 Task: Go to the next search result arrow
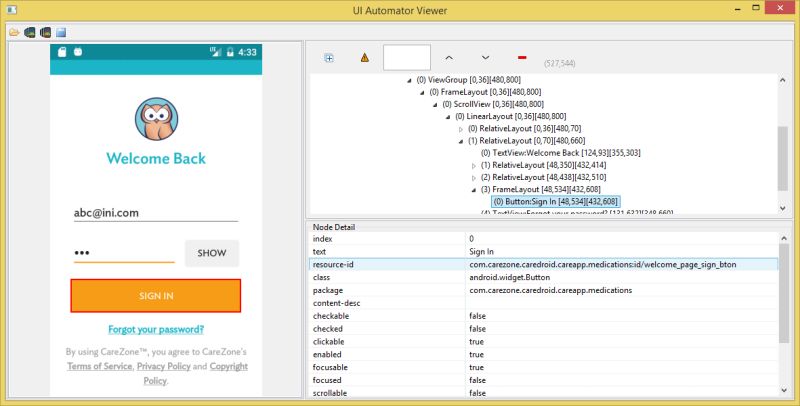pos(486,58)
